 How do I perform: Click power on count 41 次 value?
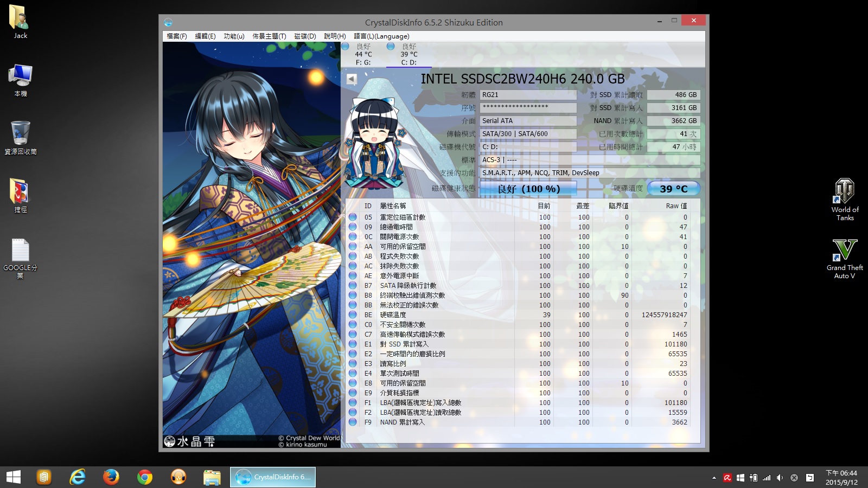(x=673, y=134)
